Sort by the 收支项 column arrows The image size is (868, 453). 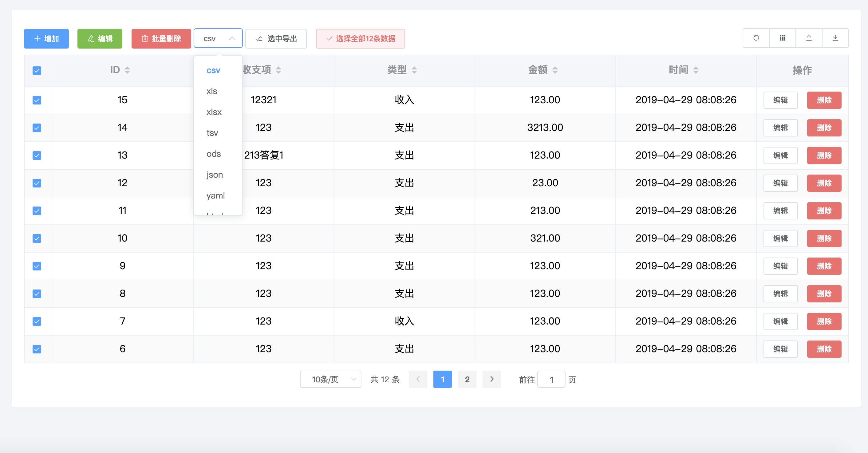[278, 70]
